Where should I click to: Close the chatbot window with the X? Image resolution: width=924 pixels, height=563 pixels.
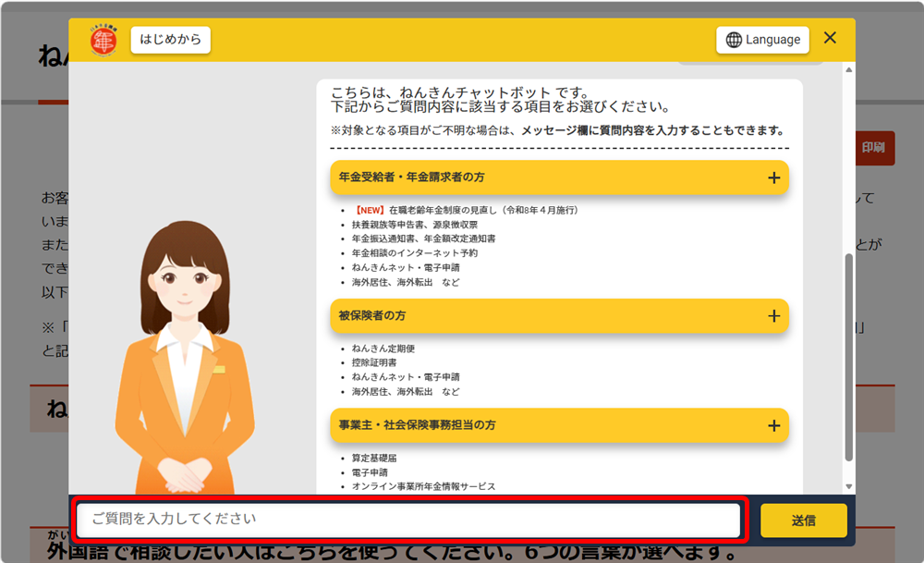point(830,38)
